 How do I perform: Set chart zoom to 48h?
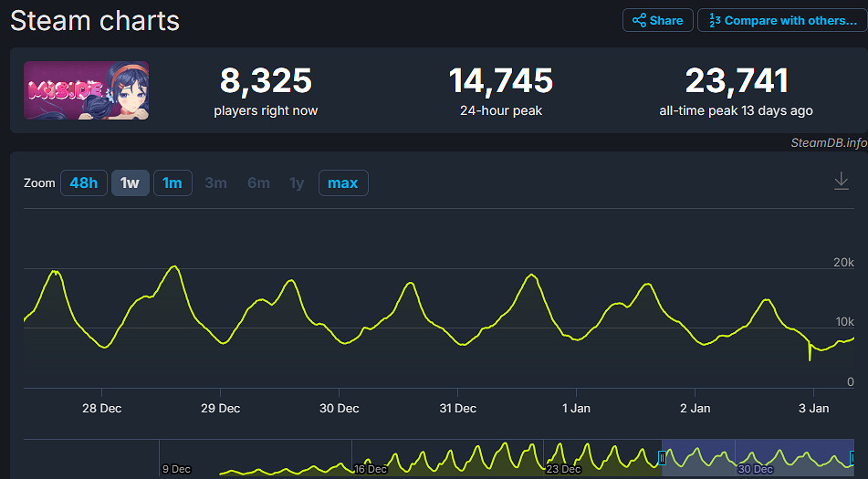tap(83, 182)
